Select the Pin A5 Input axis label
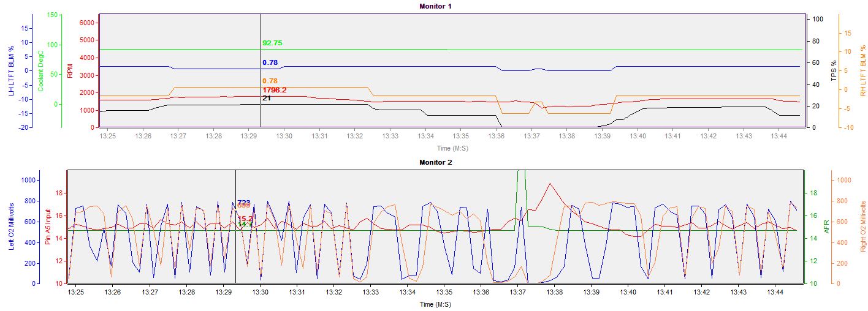 pyautogui.click(x=48, y=227)
